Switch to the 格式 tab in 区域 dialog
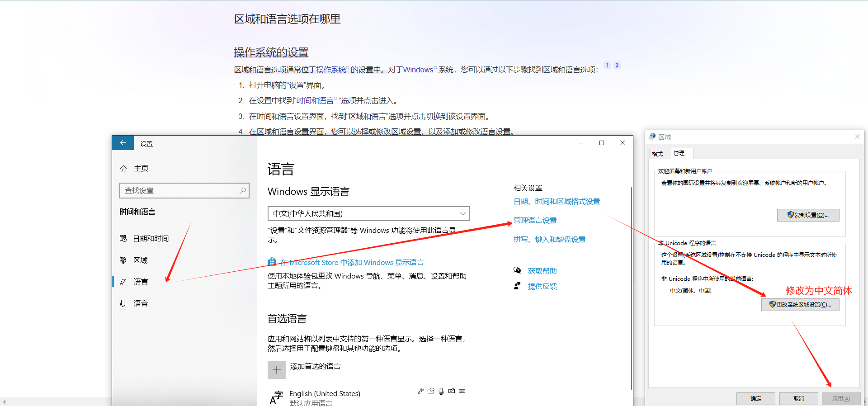The image size is (868, 406). 658,154
